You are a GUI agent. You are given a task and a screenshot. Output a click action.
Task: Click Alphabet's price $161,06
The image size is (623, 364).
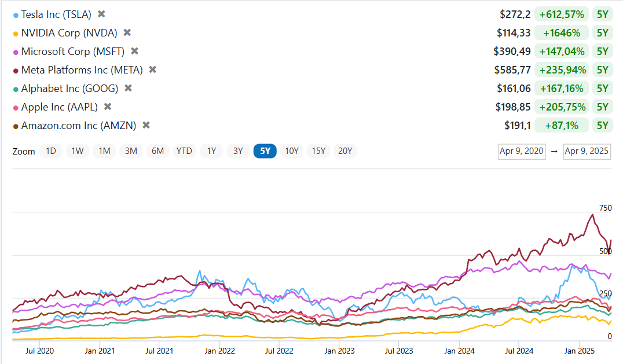click(x=514, y=88)
